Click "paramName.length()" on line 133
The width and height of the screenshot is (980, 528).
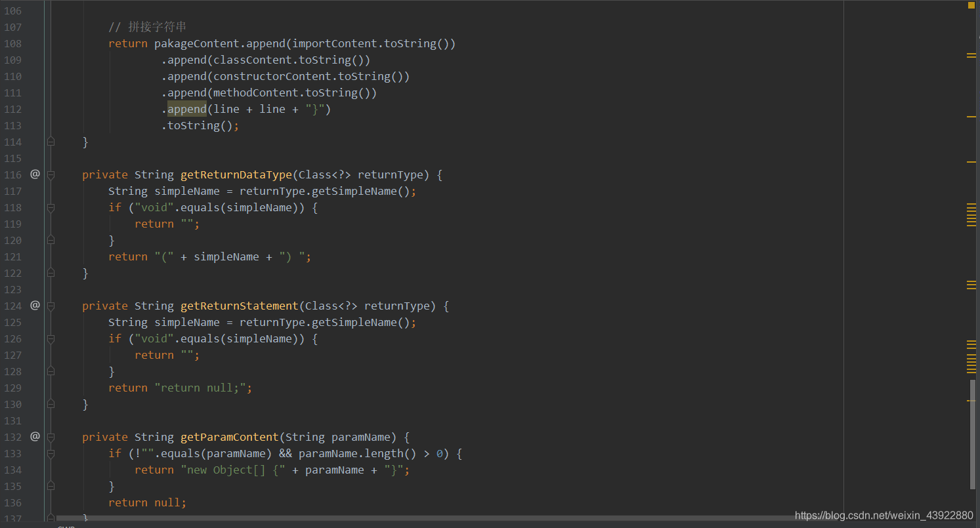(x=358, y=453)
